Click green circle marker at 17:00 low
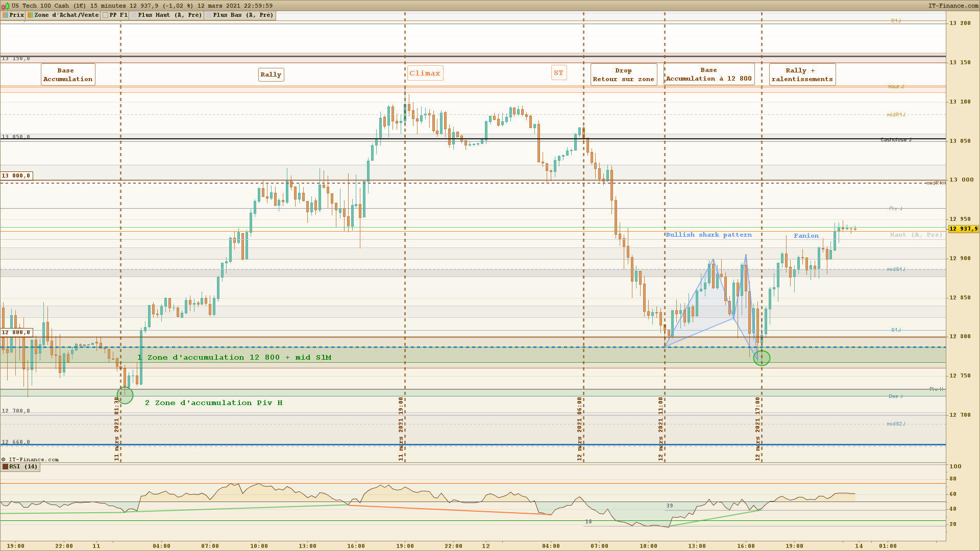The height and width of the screenshot is (551, 980). point(762,358)
